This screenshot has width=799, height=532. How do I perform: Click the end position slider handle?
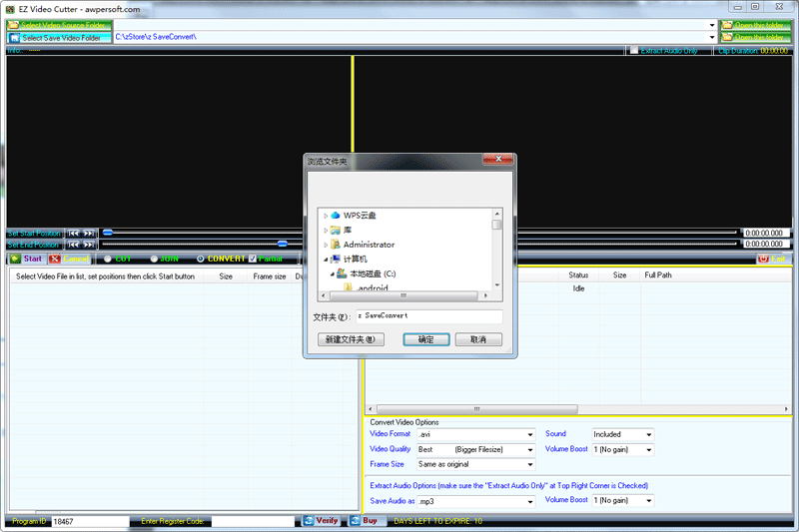(x=283, y=244)
